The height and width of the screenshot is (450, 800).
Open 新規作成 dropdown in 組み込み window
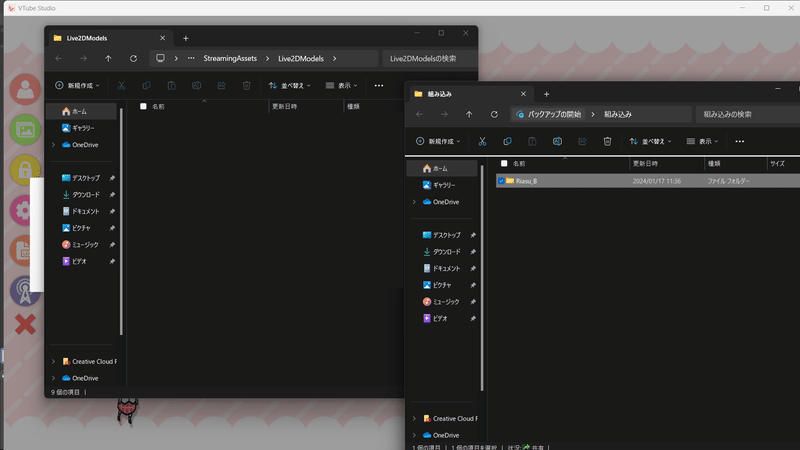point(438,141)
